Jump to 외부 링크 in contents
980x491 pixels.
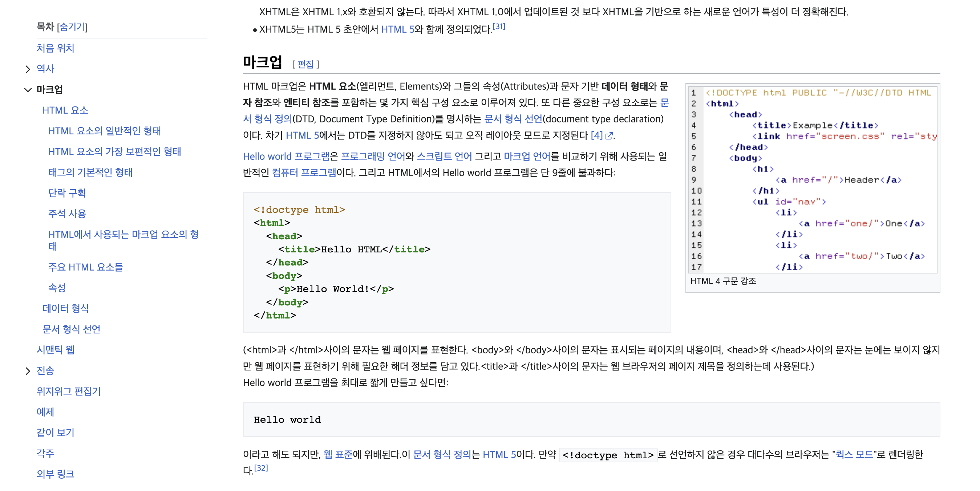(55, 474)
